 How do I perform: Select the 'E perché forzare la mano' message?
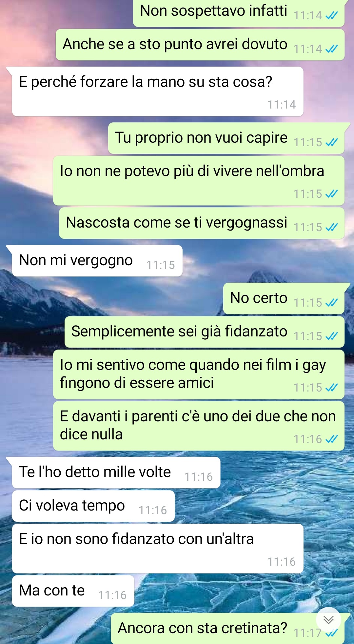point(158,91)
